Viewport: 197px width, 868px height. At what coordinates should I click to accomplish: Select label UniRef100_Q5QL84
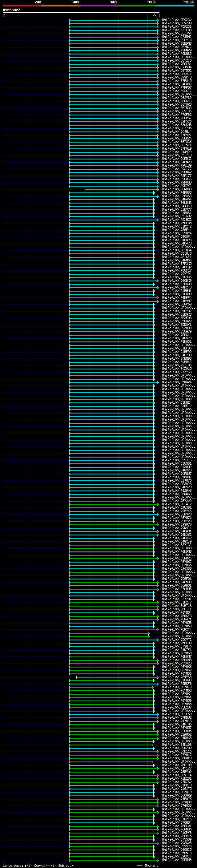point(177,64)
